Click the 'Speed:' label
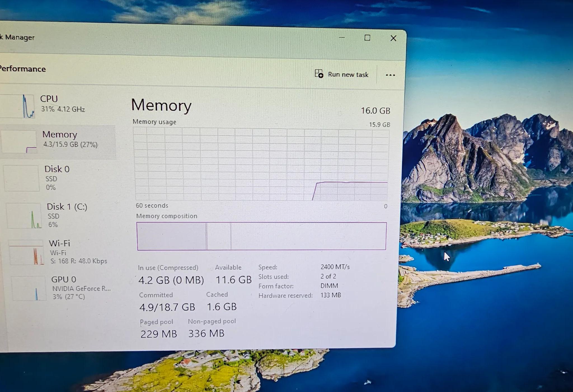Viewport: 573px width, 392px height. pyautogui.click(x=268, y=267)
